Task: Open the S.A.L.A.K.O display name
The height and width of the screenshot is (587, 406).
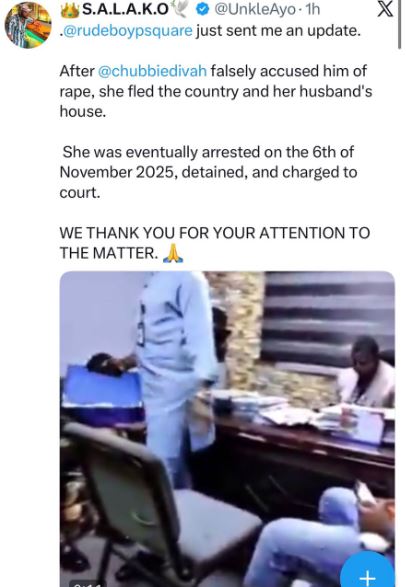Action: 125,10
